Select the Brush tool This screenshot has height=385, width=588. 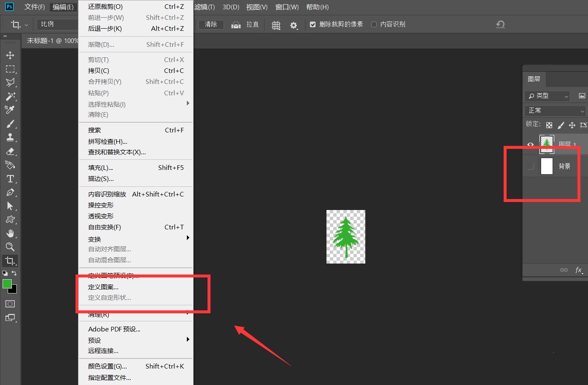click(x=11, y=124)
